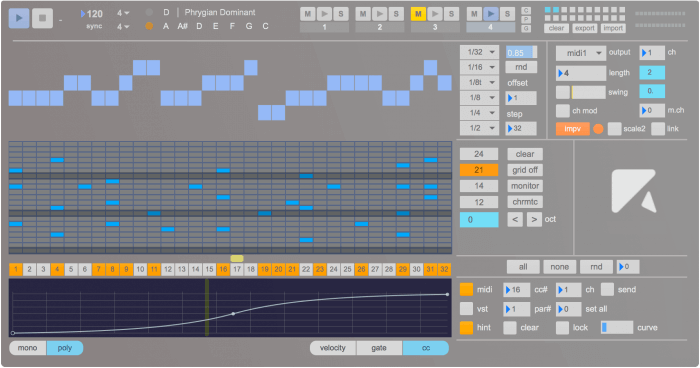Screen dimensions: 700x368
Task: Select the second pattern slot square
Action: 556,10
